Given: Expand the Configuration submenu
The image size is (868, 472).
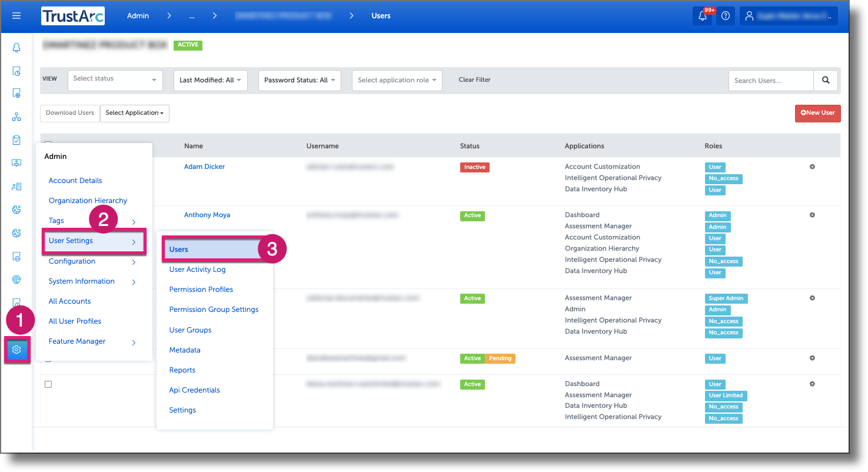Looking at the screenshot, I should tap(71, 261).
